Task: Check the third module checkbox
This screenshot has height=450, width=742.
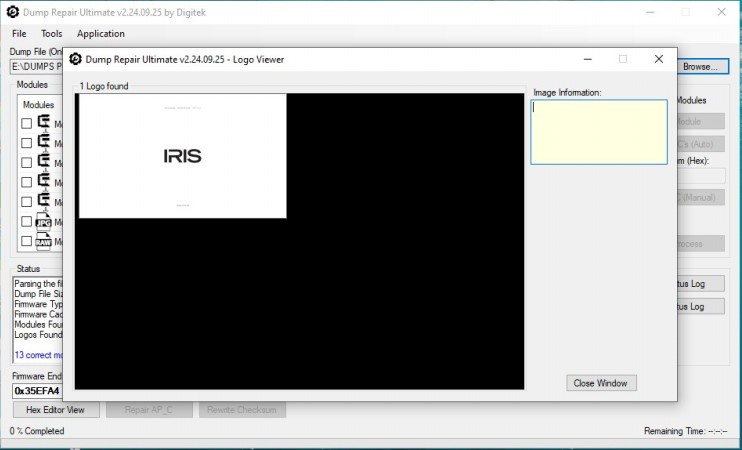Action: [x=26, y=163]
